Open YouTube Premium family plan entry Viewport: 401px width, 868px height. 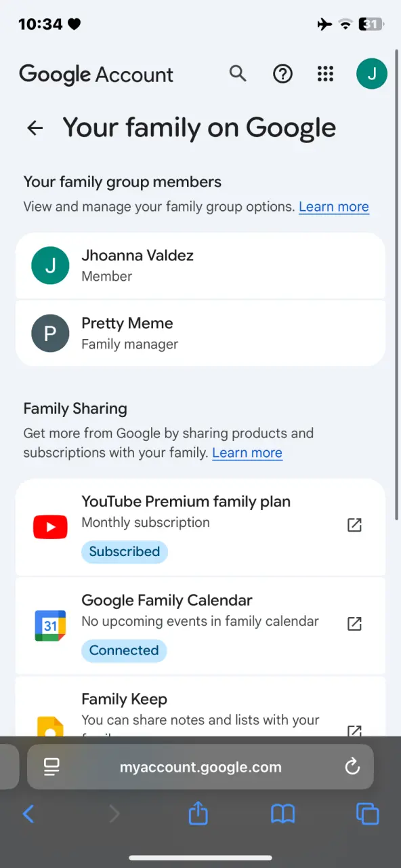point(200,527)
